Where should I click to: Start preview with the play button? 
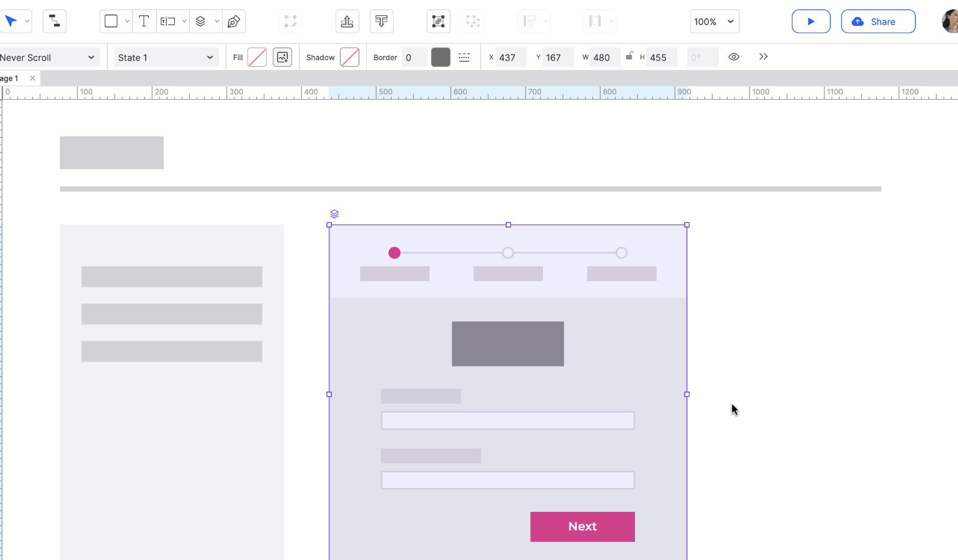point(811,22)
